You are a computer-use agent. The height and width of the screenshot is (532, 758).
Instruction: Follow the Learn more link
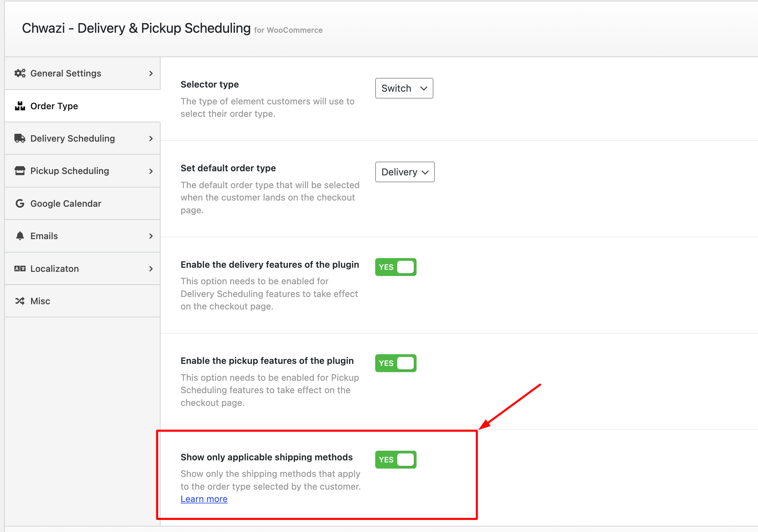tap(204, 499)
